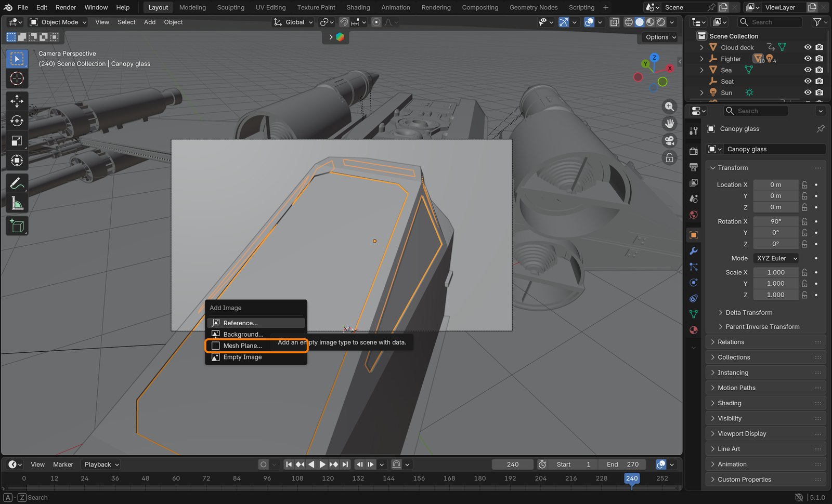Activate the Scale tool
This screenshot has width=832, height=504.
17,141
